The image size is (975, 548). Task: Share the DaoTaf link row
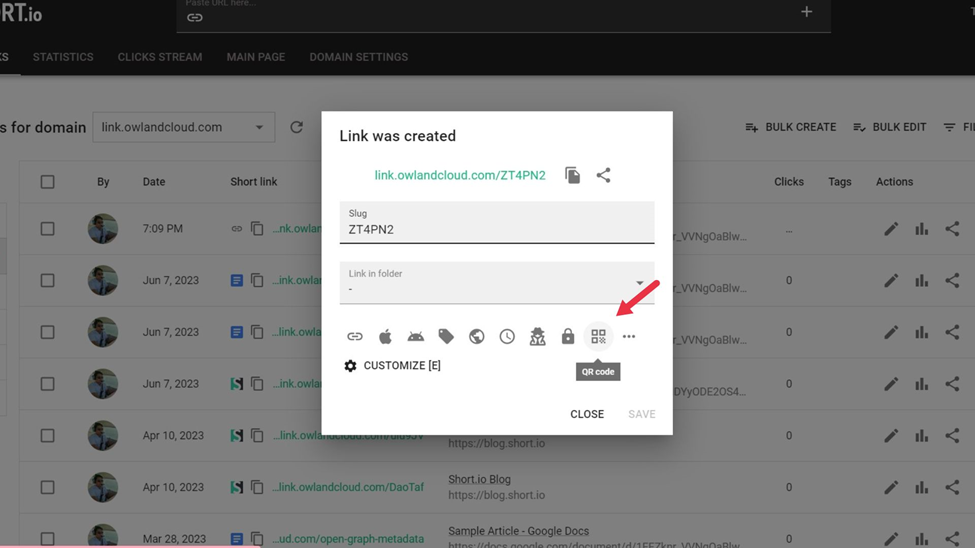click(952, 488)
